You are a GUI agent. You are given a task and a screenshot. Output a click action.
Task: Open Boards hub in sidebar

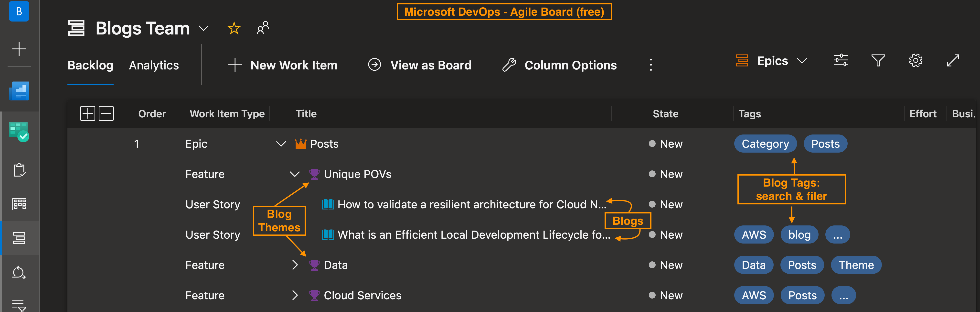(19, 131)
